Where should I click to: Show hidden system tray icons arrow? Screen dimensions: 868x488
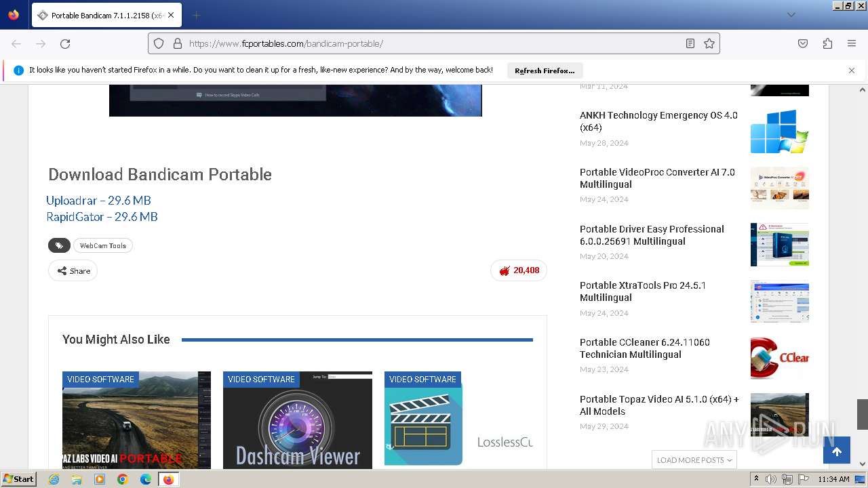pos(757,479)
